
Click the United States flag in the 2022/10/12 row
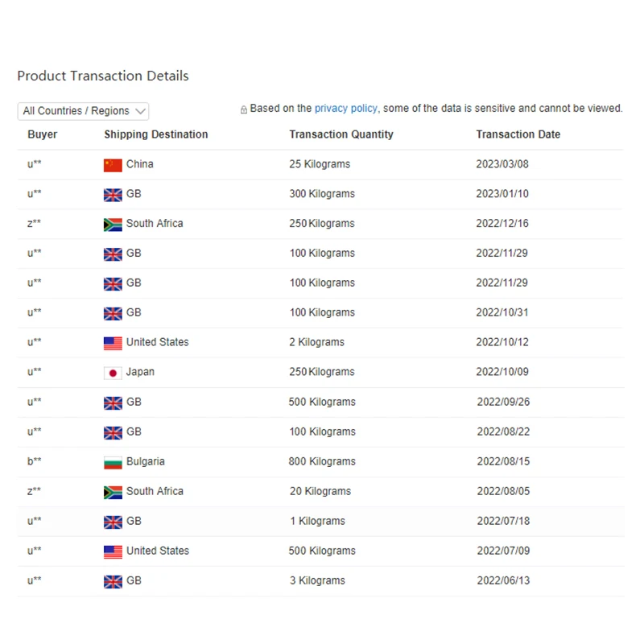point(113,342)
